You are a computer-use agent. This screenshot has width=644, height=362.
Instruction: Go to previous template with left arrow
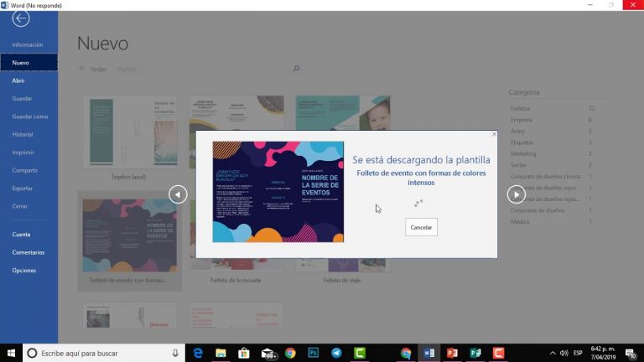click(x=178, y=194)
